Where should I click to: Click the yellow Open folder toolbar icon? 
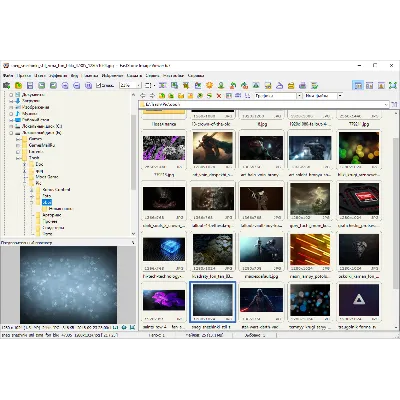click(x=18, y=86)
